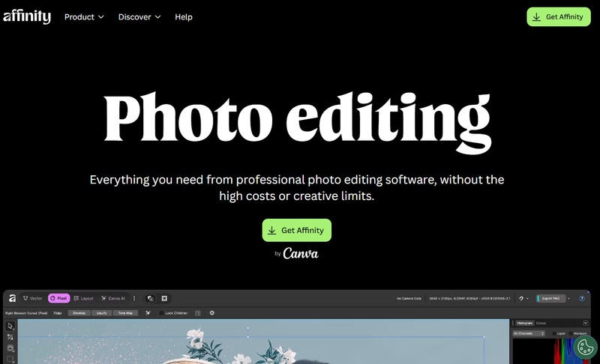Open the Help page link

coord(184,16)
